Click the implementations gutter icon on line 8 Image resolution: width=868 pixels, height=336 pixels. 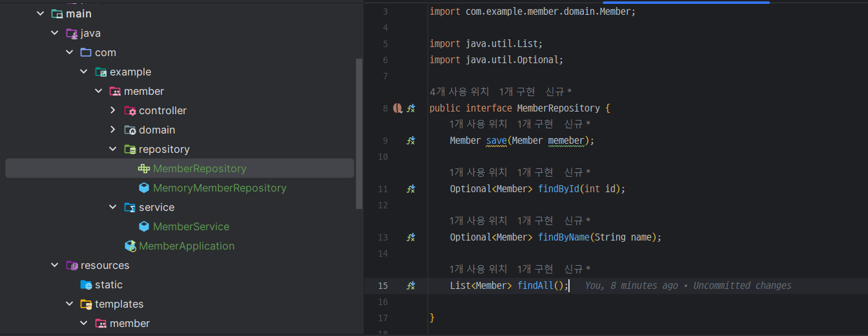pos(411,108)
